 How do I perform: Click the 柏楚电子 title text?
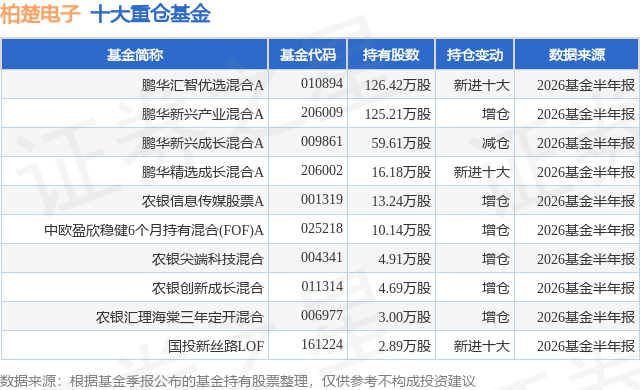(x=40, y=14)
